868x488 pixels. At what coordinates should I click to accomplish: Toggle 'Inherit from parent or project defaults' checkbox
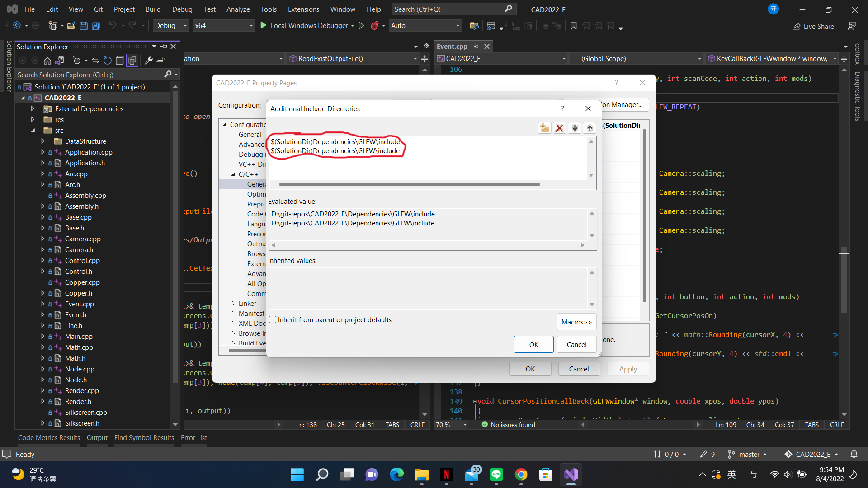click(x=273, y=319)
